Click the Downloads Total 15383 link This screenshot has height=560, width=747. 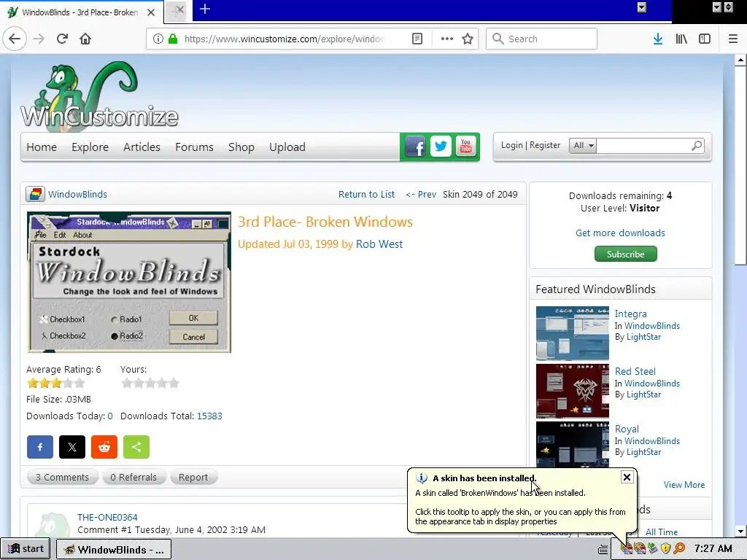click(209, 416)
